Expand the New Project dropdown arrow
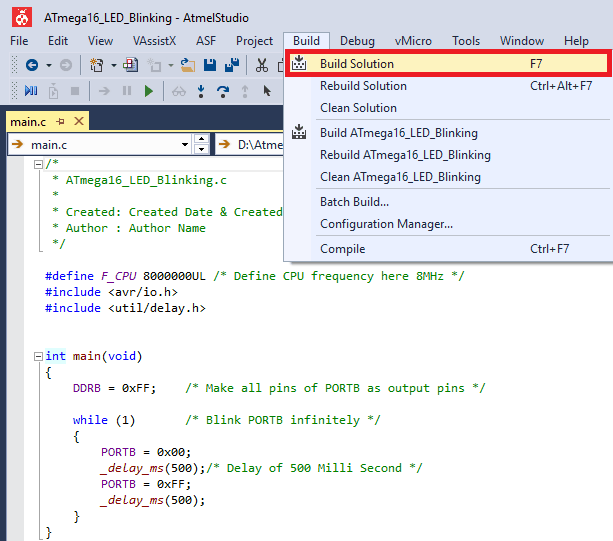 point(114,65)
